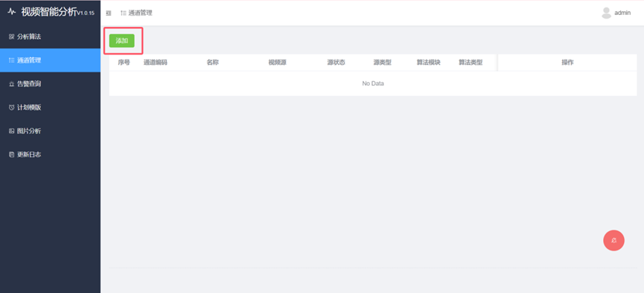Select 通道管理 sidebar menu item

tap(50, 60)
